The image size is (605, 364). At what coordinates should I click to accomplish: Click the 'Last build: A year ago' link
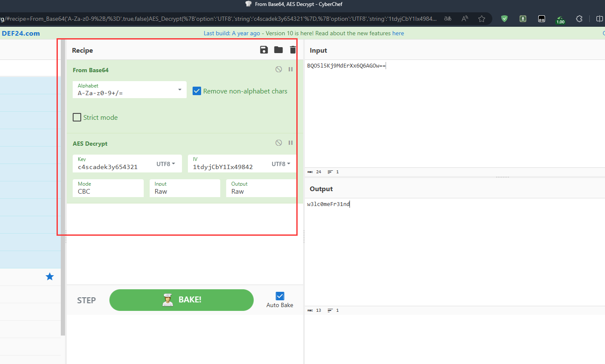point(232,33)
